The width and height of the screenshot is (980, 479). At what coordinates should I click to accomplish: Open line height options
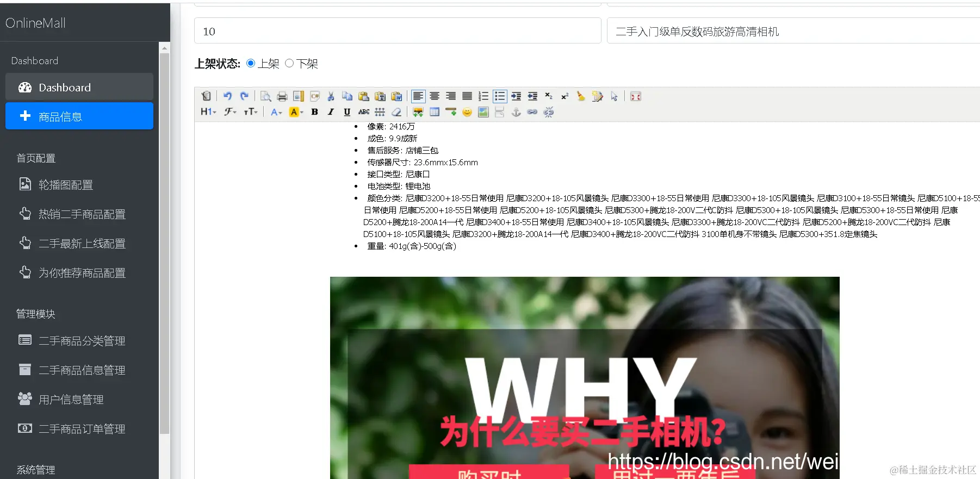tap(380, 112)
